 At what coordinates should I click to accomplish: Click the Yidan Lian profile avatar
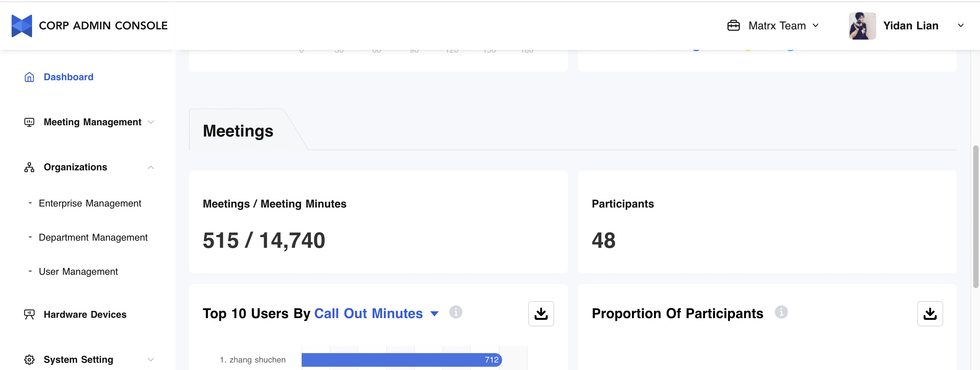tap(862, 26)
